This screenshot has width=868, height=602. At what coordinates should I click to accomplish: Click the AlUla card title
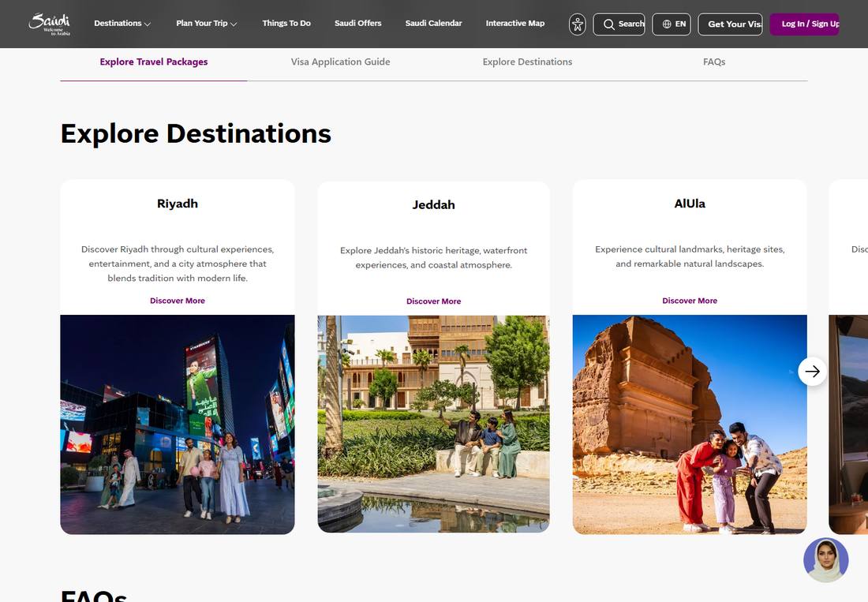[690, 204]
